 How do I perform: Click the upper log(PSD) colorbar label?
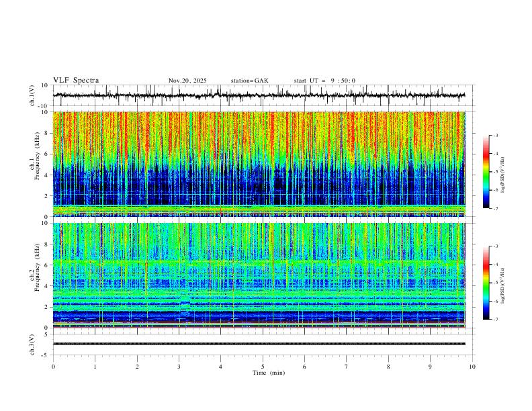point(504,175)
